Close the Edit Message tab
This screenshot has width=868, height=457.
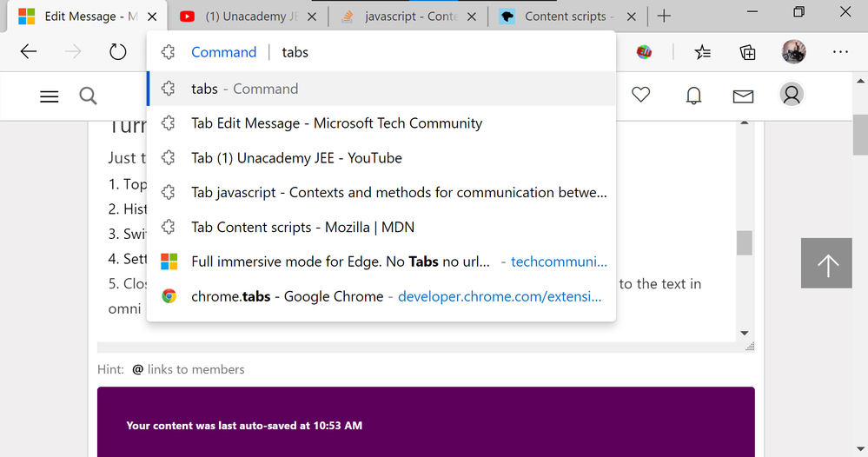pos(152,17)
